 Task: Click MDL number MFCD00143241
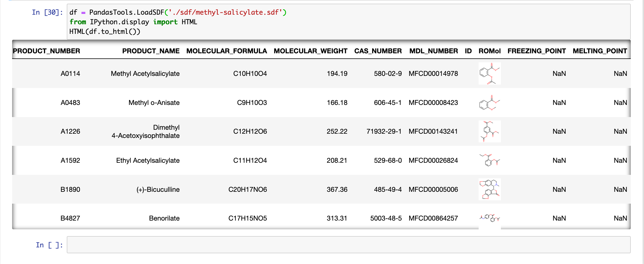[x=433, y=131]
